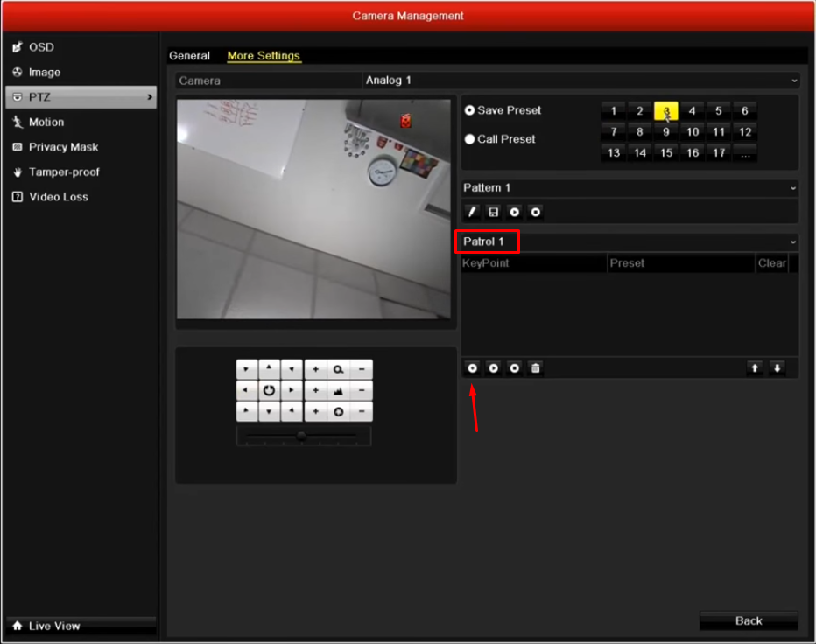Move PTZ camera diagonally down-left
Image resolution: width=816 pixels, height=644 pixels.
(246, 411)
